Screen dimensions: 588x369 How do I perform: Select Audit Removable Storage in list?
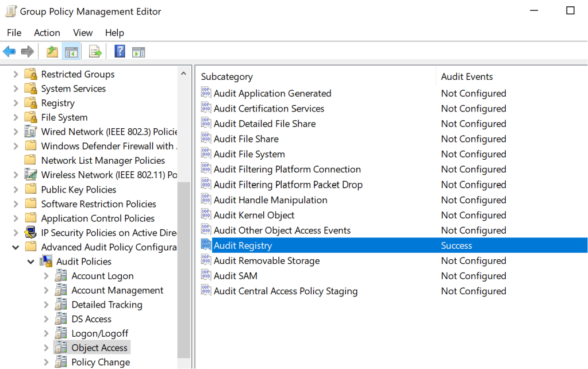click(x=266, y=260)
